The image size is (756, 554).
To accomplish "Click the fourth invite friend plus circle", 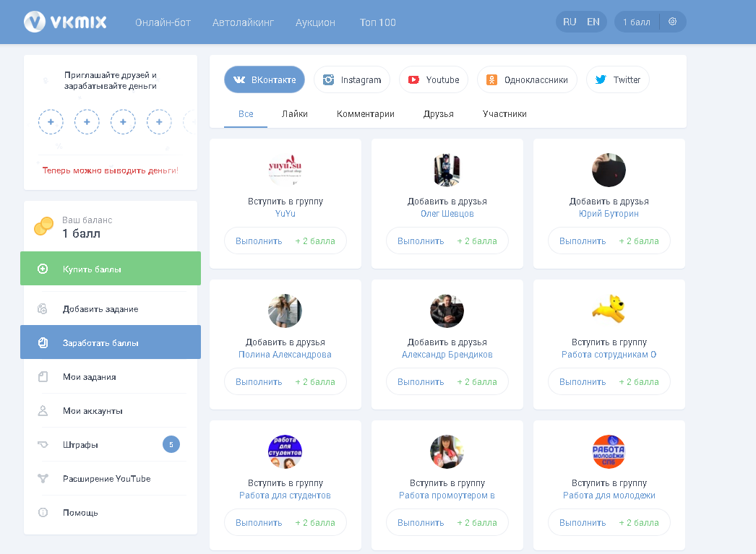I will 159,122.
